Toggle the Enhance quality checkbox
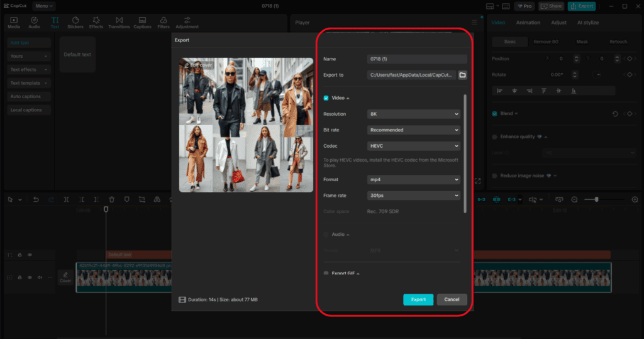Image resolution: width=644 pixels, height=339 pixels. [x=494, y=137]
